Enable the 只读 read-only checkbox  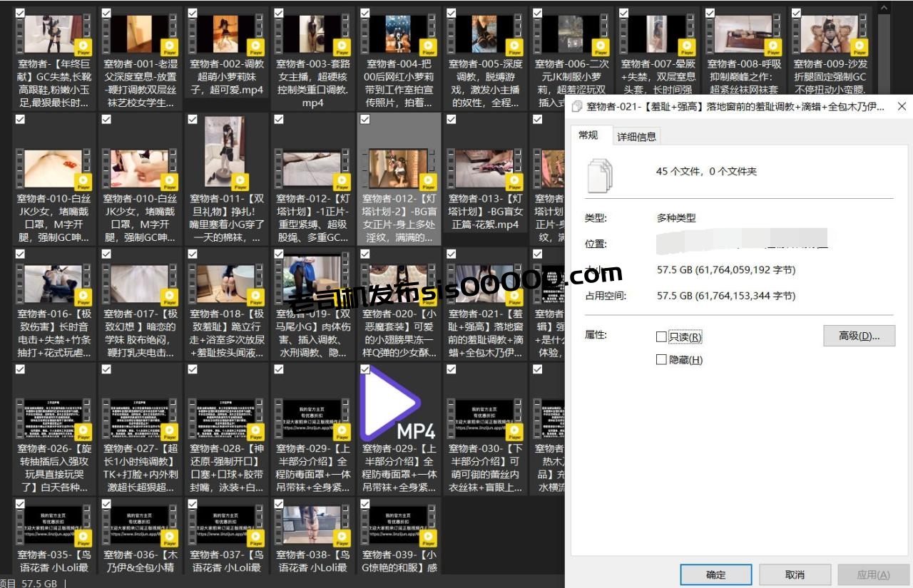(x=661, y=336)
